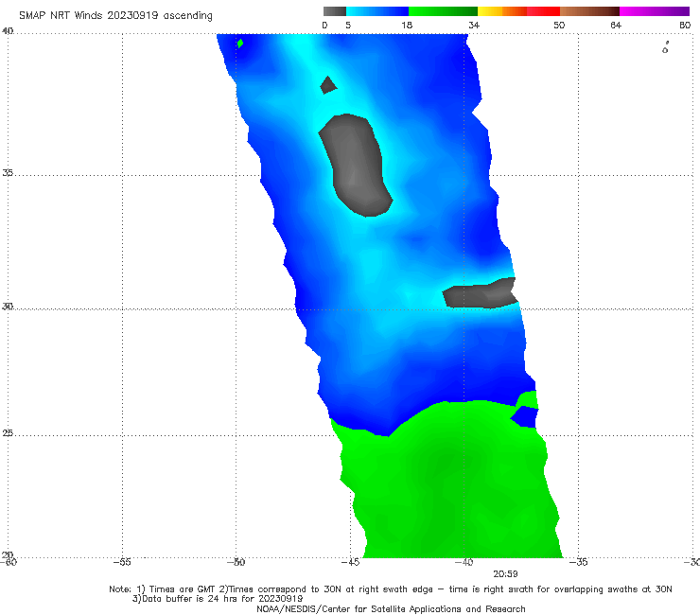Click the color bar label "80"
The image size is (700, 615).
(685, 26)
